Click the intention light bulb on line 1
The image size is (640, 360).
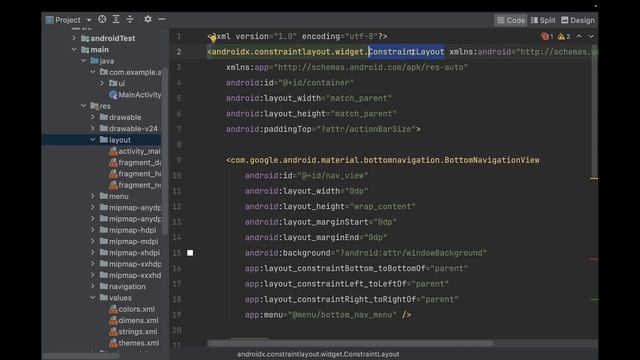click(213, 38)
